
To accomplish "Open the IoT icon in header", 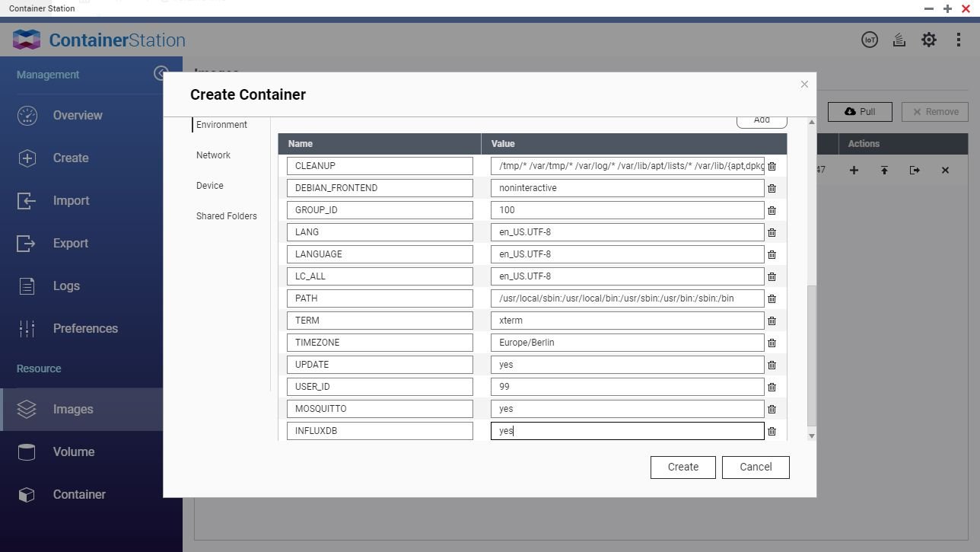I will (869, 40).
